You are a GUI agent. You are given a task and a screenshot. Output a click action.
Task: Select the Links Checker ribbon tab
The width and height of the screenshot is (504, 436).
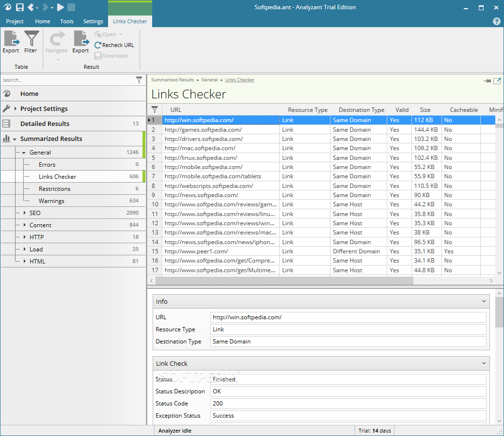pos(130,21)
